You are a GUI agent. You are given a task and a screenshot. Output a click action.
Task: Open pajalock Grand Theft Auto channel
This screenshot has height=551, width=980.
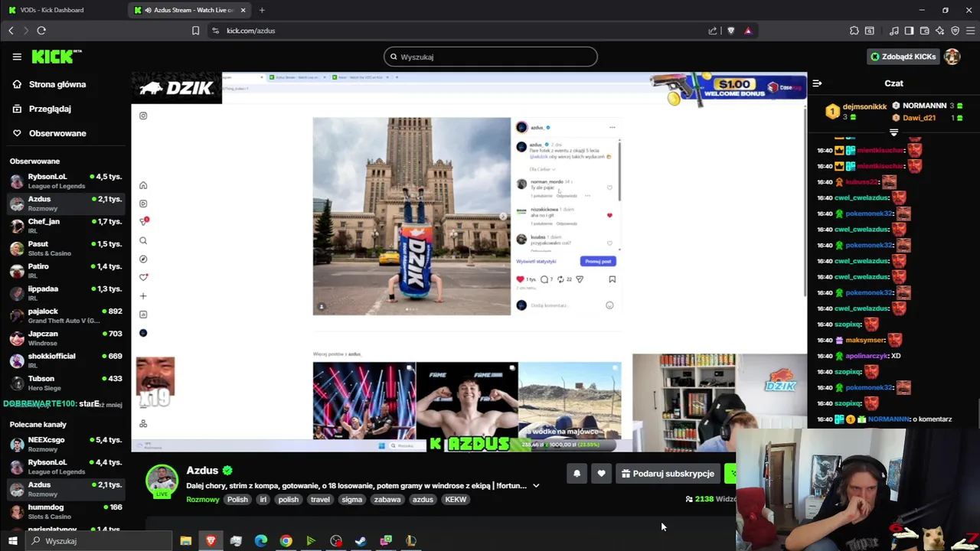(x=66, y=315)
